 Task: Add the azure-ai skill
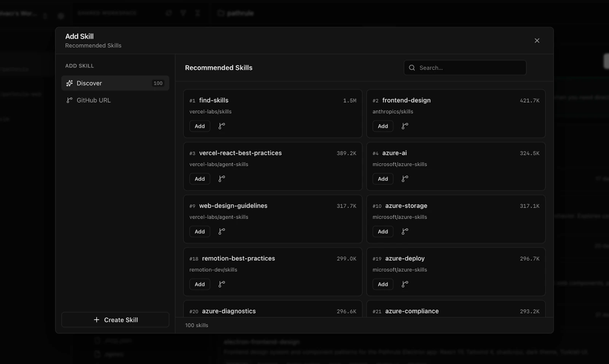click(383, 179)
